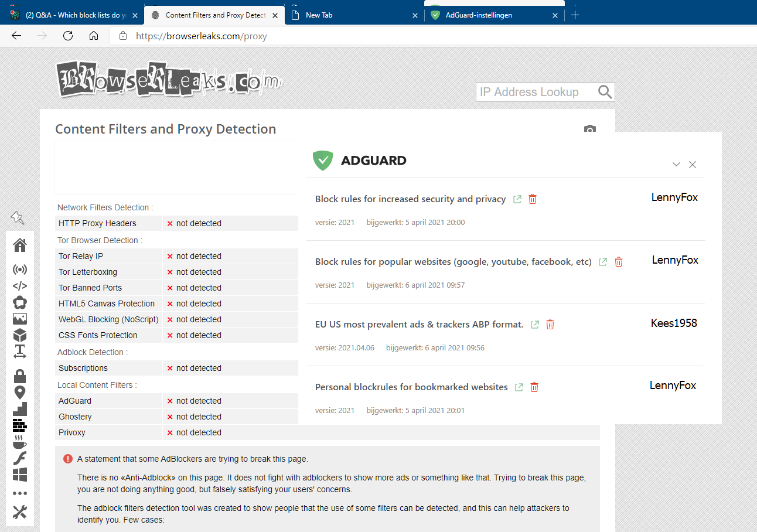The image size is (757, 532).
Task: Click the 'Privoxy' row label
Action: 72,432
